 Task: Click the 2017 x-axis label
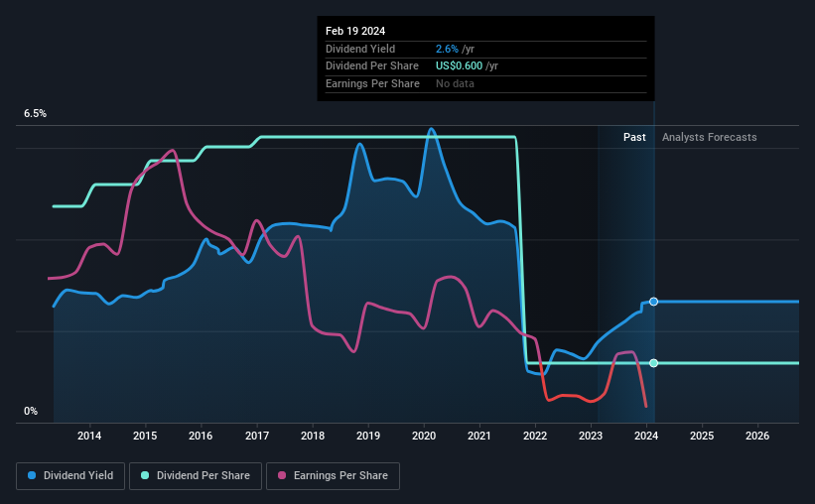pyautogui.click(x=257, y=436)
